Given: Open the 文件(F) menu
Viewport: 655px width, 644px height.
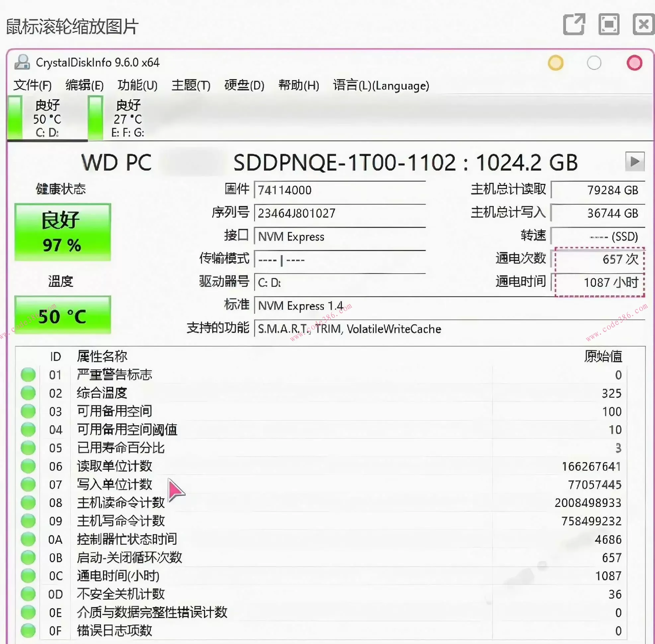Looking at the screenshot, I should coord(33,85).
